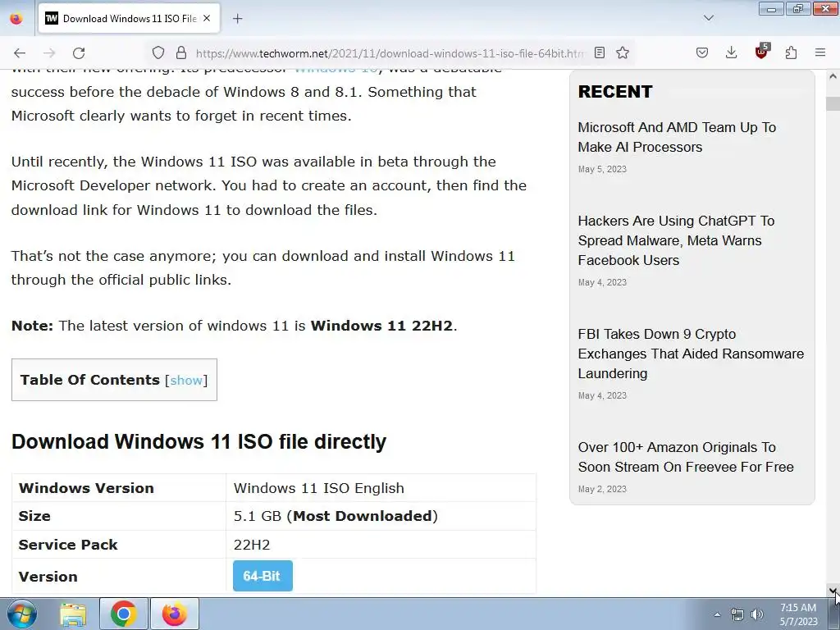The image size is (840, 630).
Task: Open Firefox View icon left of the tabs
Action: click(16, 19)
